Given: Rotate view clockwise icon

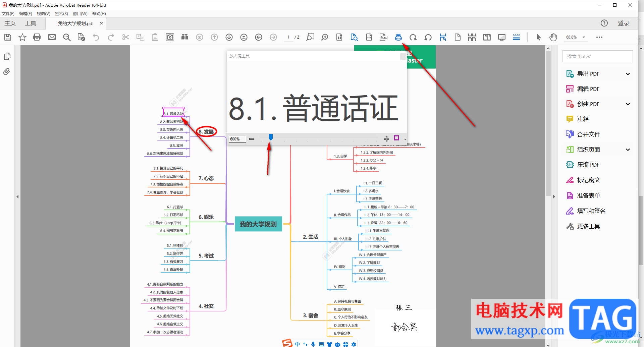Looking at the screenshot, I should (413, 37).
